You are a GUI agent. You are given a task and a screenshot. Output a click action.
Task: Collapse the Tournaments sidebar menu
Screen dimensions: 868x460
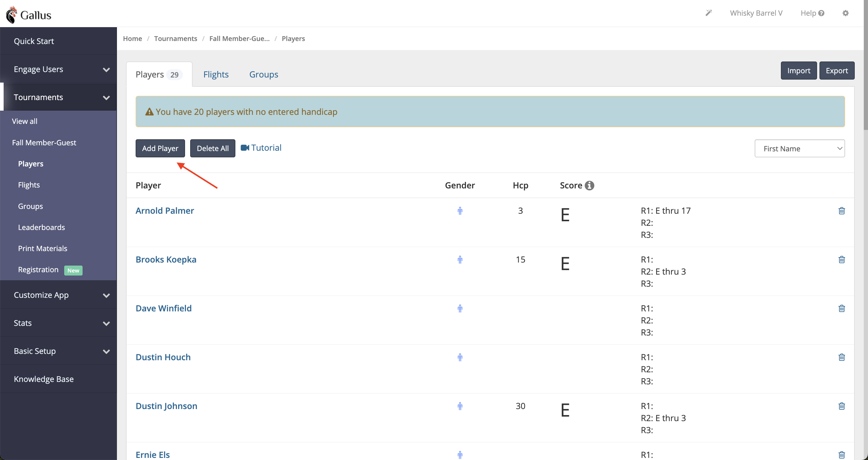[58, 97]
